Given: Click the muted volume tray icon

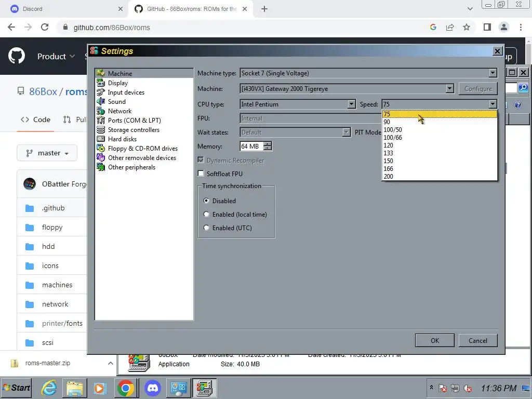Looking at the screenshot, I should (468, 388).
